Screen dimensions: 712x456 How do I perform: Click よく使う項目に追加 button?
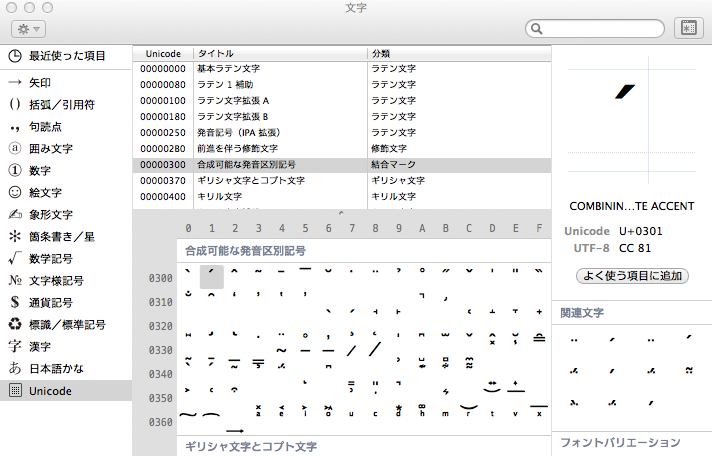click(x=631, y=275)
